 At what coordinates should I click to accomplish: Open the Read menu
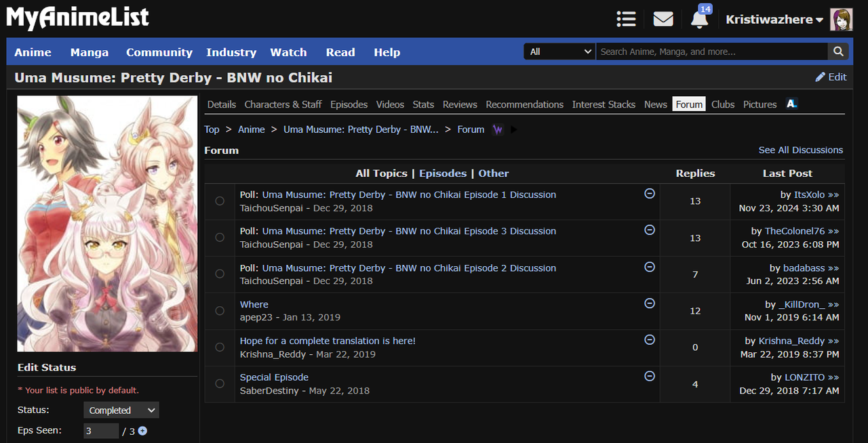(x=340, y=52)
